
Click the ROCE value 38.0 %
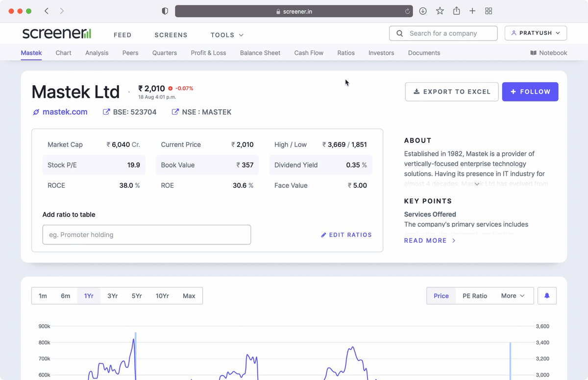tap(130, 186)
